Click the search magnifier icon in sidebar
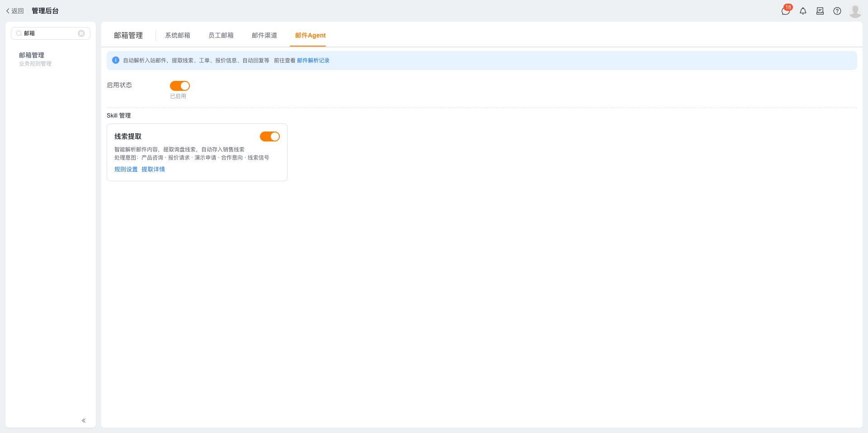The image size is (868, 433). pyautogui.click(x=19, y=33)
